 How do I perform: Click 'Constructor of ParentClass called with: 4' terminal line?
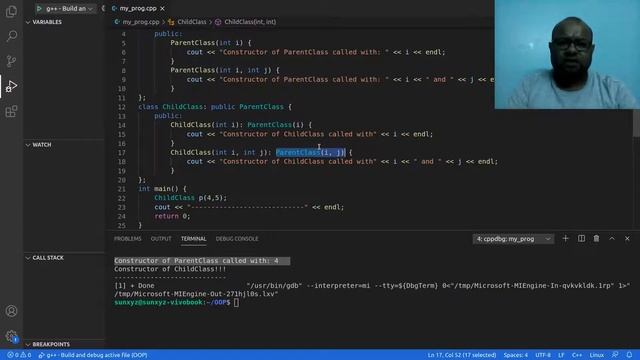(x=196, y=260)
